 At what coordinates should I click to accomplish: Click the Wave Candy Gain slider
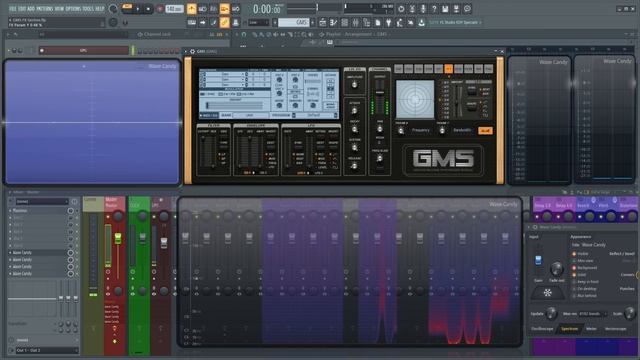pyautogui.click(x=538, y=260)
